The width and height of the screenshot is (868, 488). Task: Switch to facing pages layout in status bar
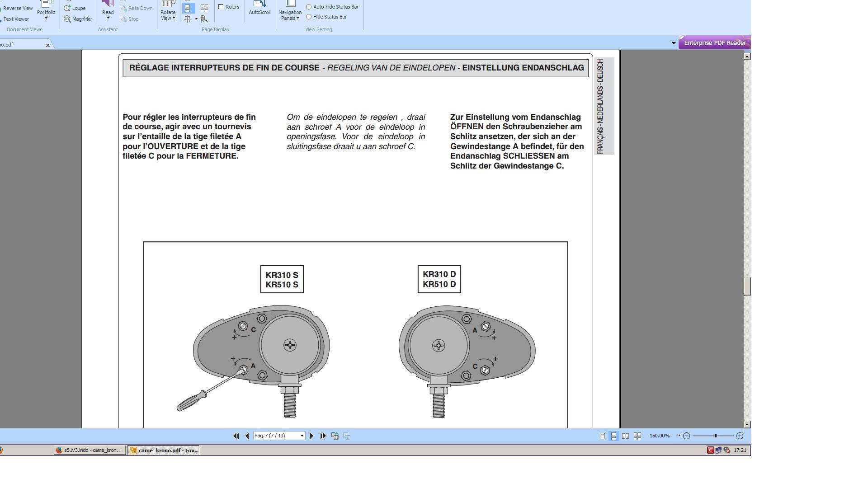pyautogui.click(x=625, y=436)
